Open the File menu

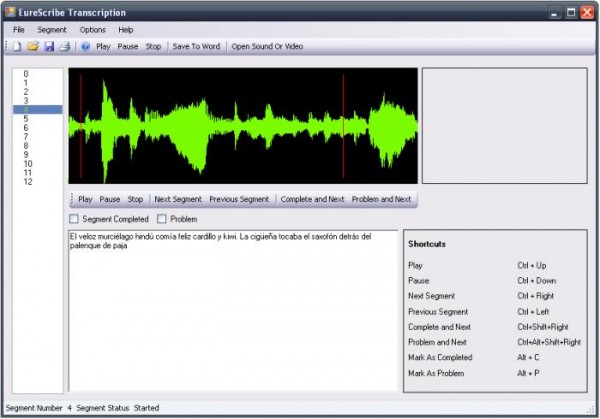(x=19, y=30)
